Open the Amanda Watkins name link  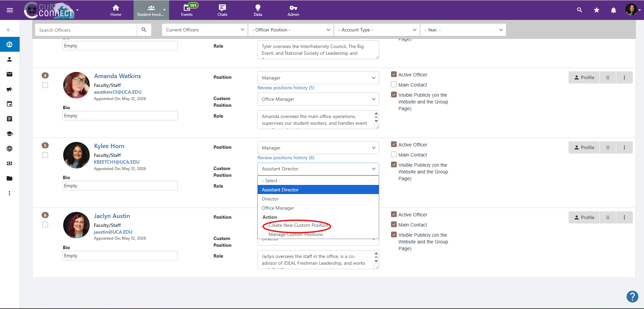pos(117,76)
